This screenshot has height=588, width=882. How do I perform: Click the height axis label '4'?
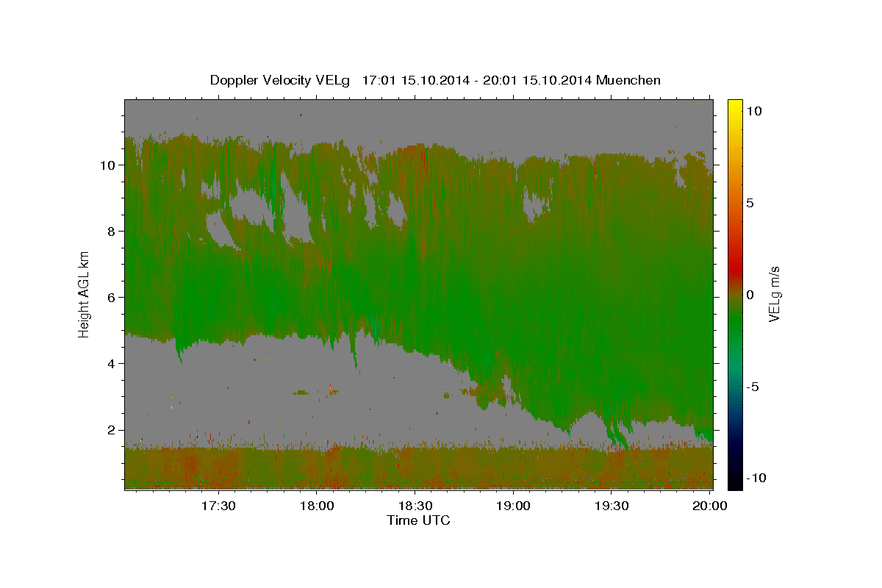tap(111, 363)
